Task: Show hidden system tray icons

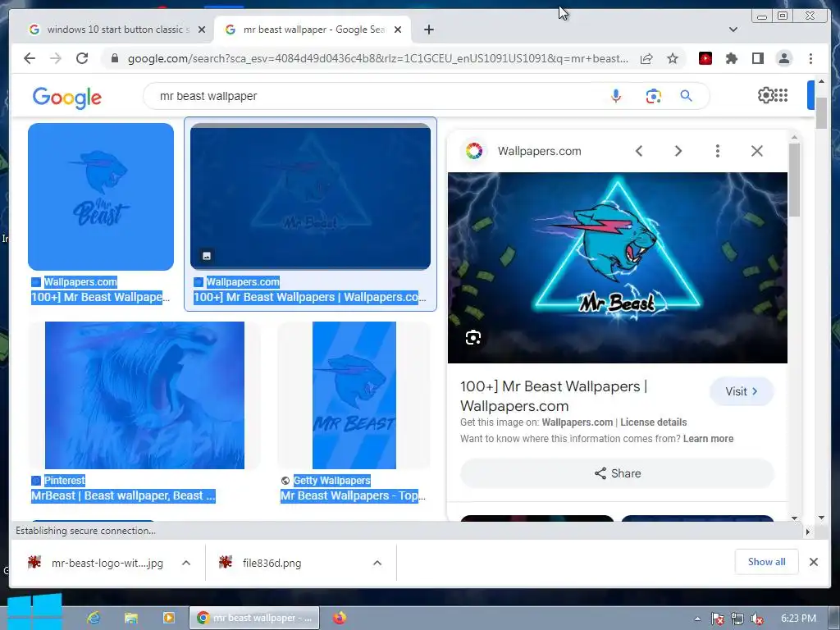Action: coord(697,619)
